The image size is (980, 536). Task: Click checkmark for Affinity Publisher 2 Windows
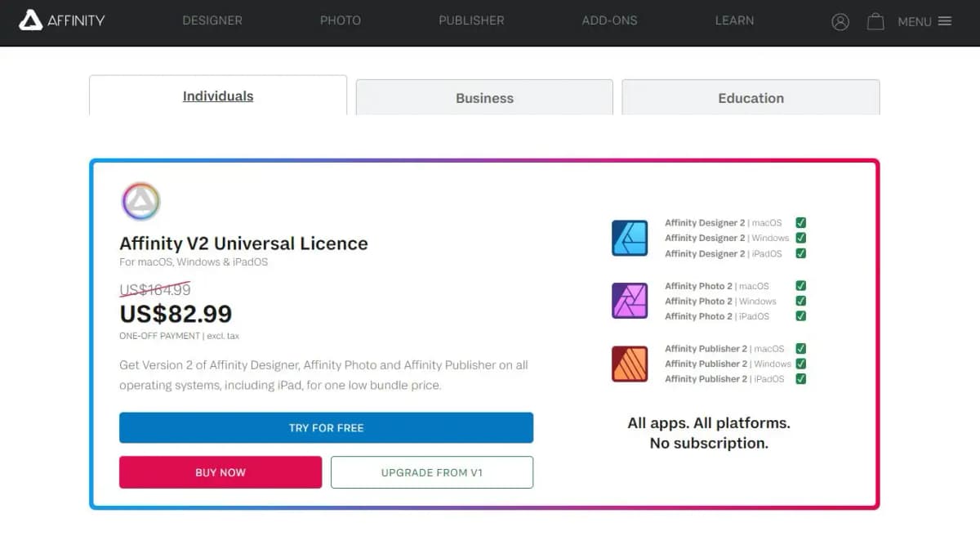(x=801, y=364)
